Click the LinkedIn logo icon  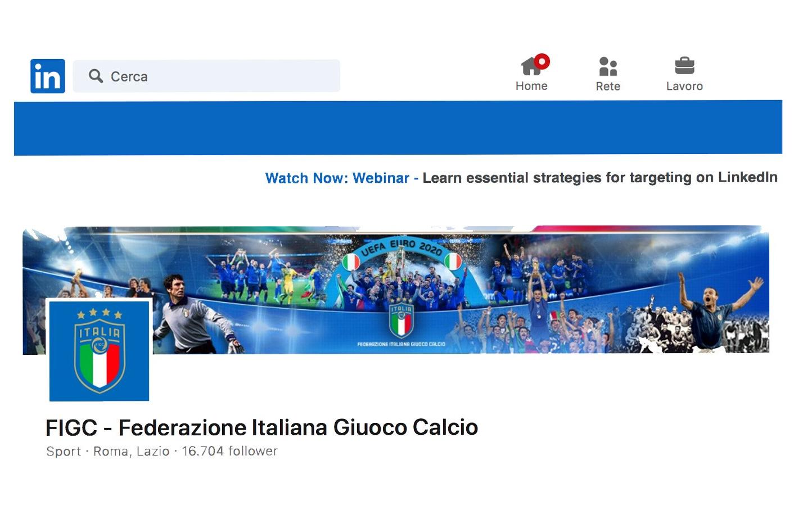47,76
